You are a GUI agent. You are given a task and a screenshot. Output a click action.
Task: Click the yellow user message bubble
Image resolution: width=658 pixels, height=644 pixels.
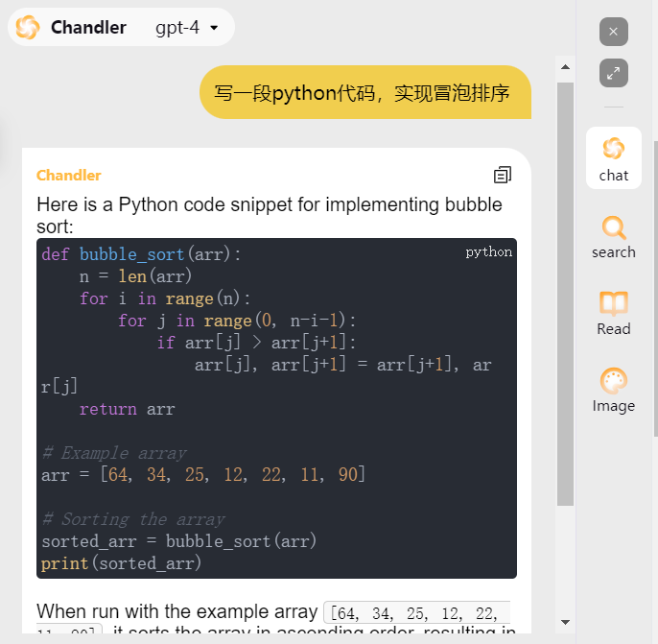click(x=364, y=93)
